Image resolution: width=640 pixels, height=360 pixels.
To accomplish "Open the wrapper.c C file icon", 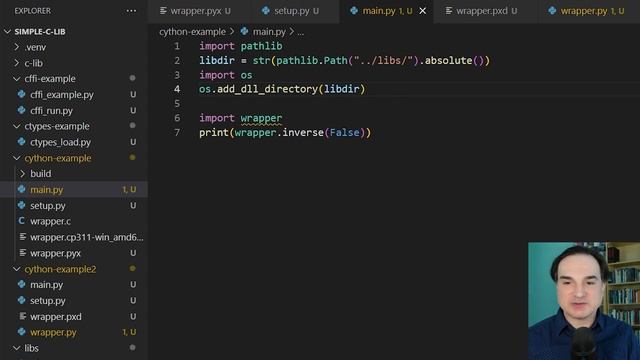I will pyautogui.click(x=22, y=221).
